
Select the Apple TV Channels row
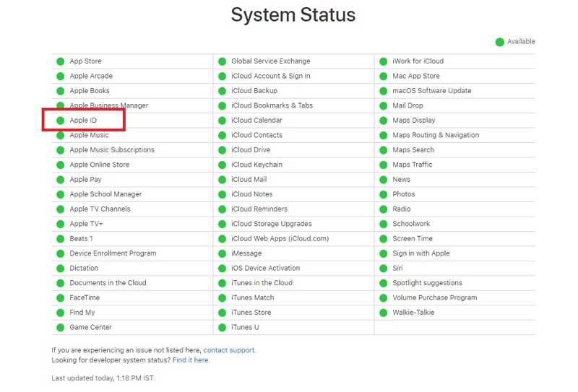(x=132, y=209)
